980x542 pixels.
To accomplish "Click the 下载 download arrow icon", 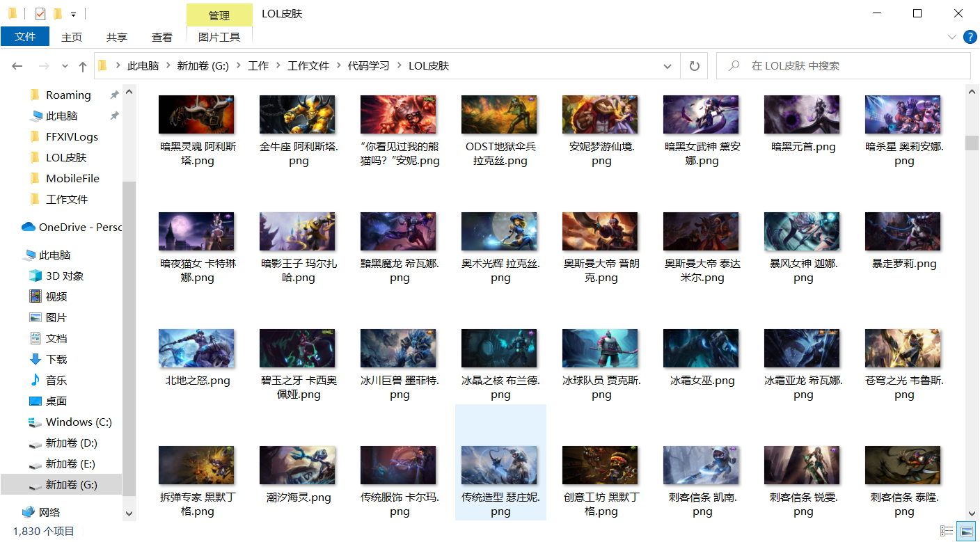I will 35,360.
